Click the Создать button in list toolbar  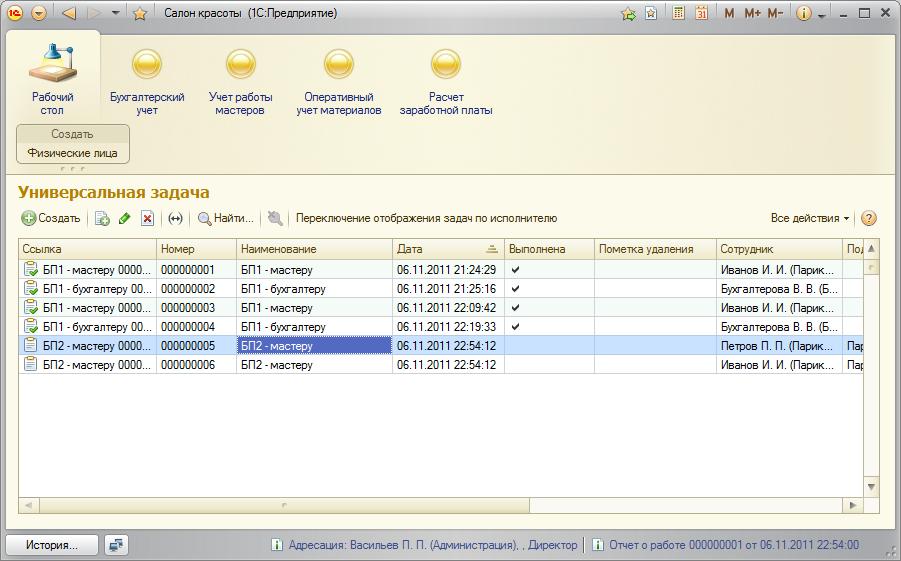tap(51, 218)
